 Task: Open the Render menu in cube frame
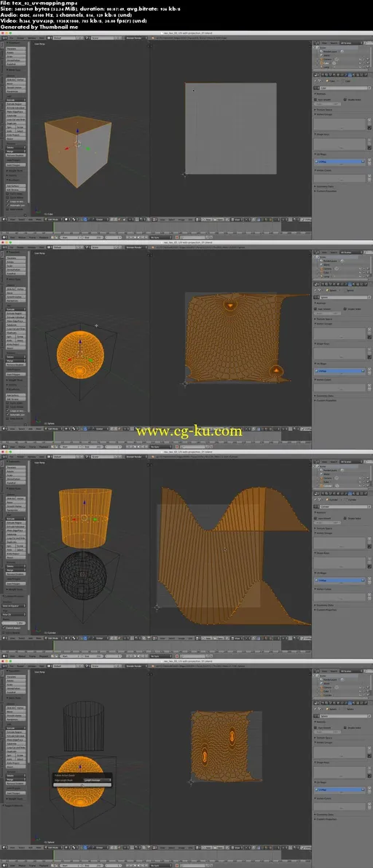click(x=20, y=38)
